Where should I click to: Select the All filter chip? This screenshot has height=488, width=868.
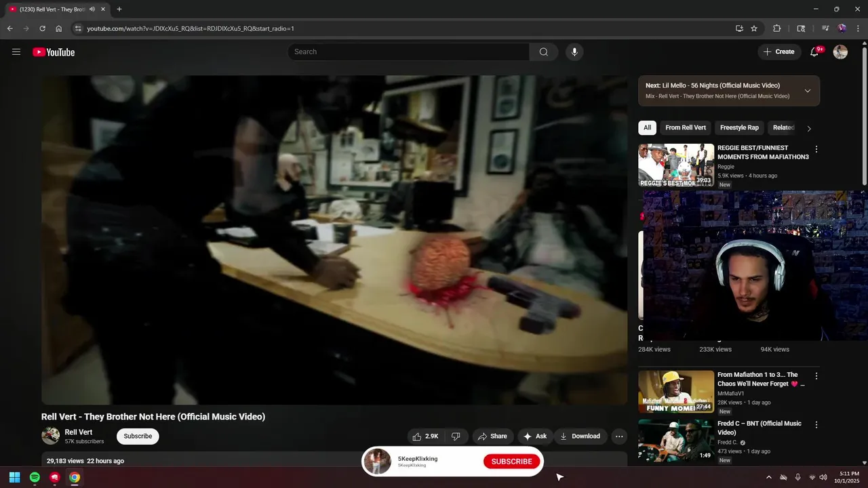coord(647,127)
